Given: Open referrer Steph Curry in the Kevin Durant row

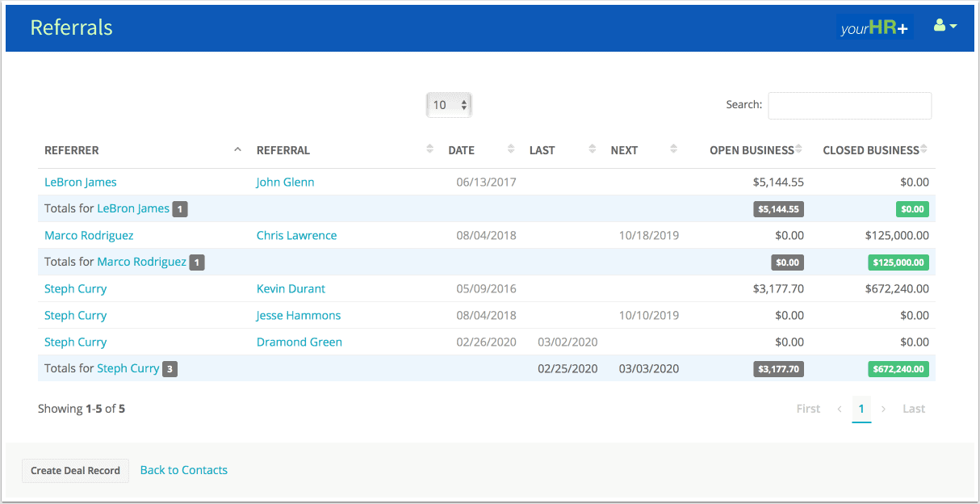Looking at the screenshot, I should click(x=75, y=289).
